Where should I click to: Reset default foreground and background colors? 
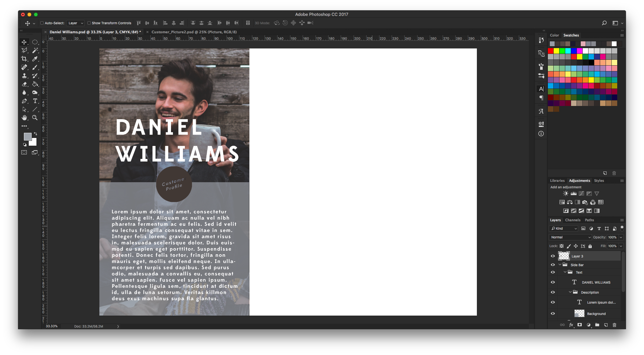pyautogui.click(x=25, y=144)
